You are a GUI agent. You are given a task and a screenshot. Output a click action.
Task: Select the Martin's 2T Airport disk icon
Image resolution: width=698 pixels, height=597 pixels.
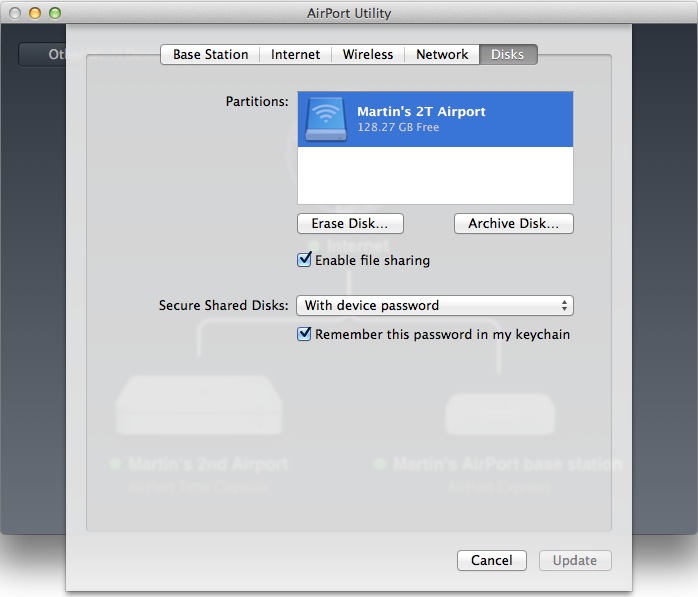tap(325, 119)
